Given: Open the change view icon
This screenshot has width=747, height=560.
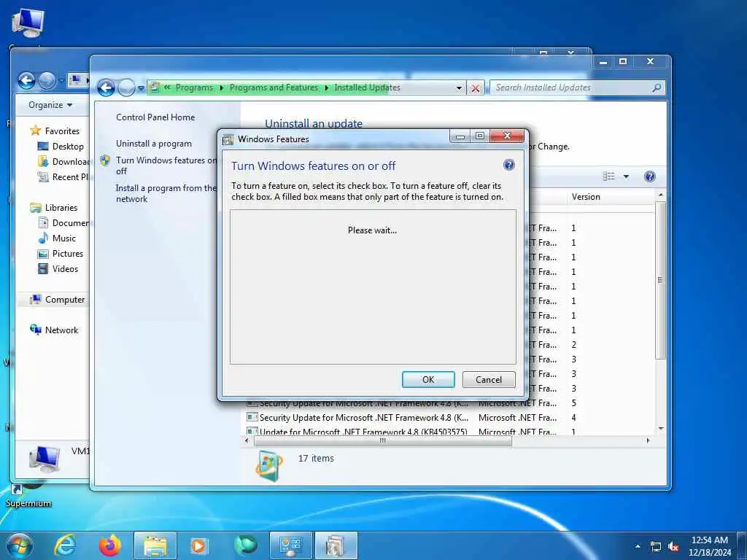Looking at the screenshot, I should tap(609, 176).
